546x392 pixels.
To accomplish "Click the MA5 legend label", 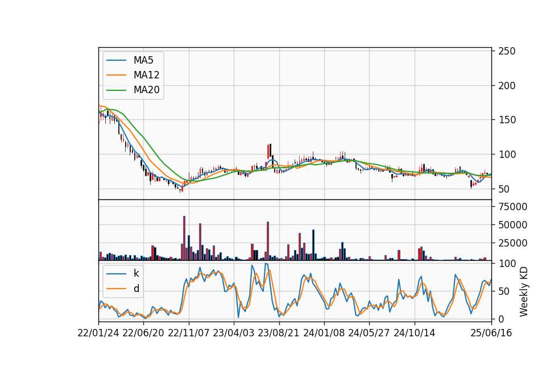I will tap(143, 60).
